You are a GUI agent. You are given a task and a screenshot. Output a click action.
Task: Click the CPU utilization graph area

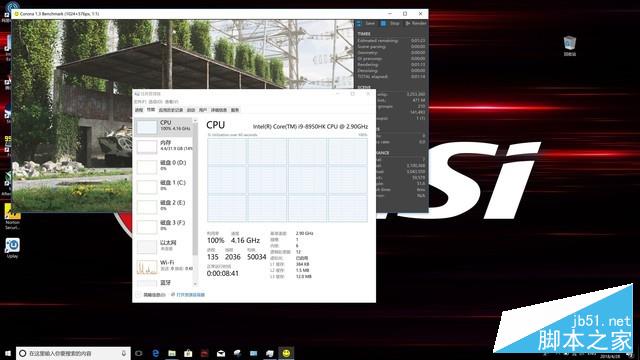287,180
